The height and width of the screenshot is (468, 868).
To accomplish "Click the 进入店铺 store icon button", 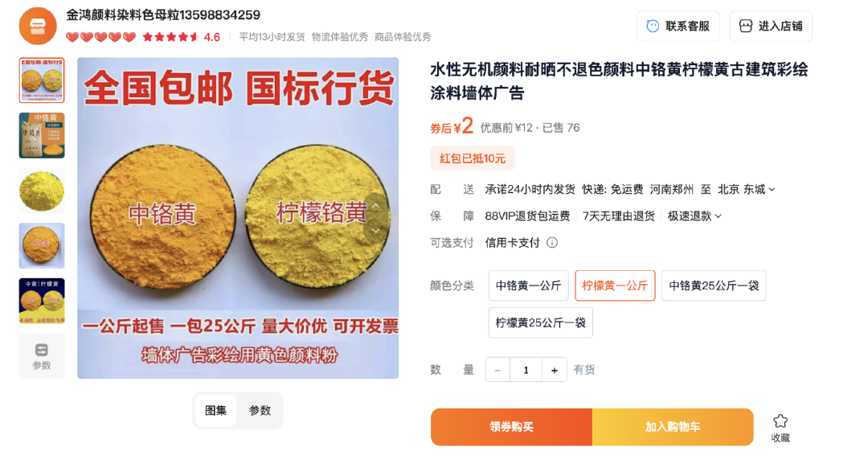I will point(771,26).
